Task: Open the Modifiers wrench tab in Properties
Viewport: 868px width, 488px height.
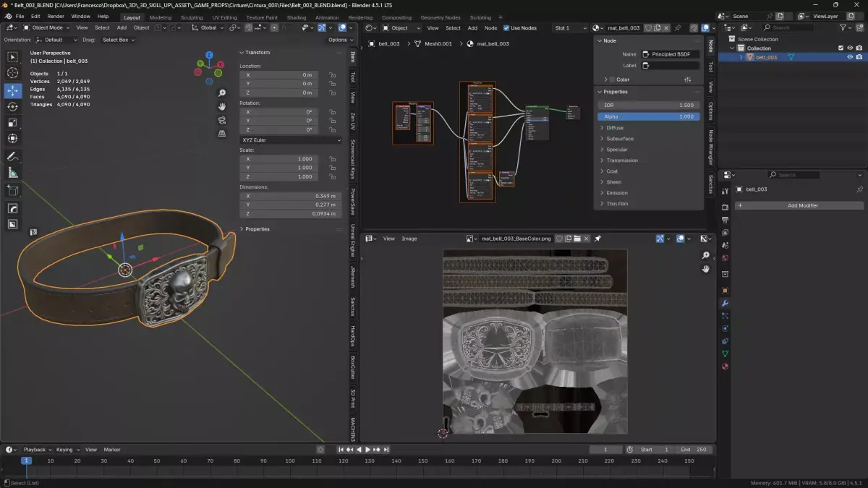Action: tap(725, 303)
